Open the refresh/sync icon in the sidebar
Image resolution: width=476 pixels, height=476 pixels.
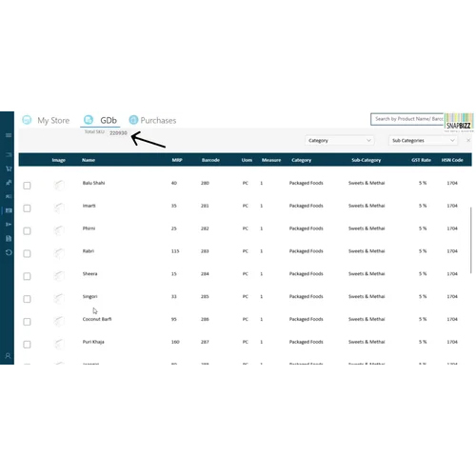[9, 252]
